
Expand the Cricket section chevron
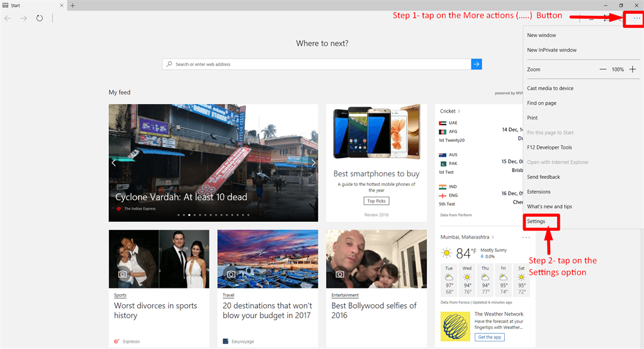click(x=459, y=111)
